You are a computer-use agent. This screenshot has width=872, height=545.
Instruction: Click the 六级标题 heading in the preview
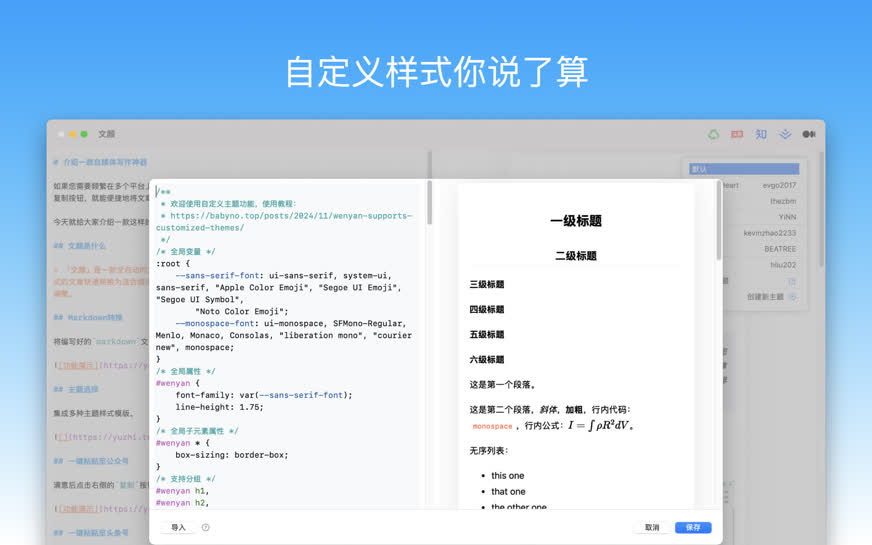pyautogui.click(x=487, y=359)
